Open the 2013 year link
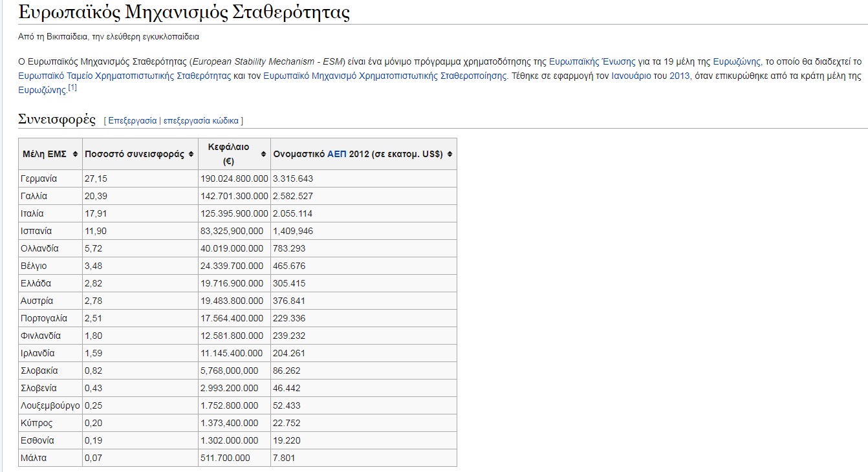This screenshot has height=472, width=868. pos(679,76)
